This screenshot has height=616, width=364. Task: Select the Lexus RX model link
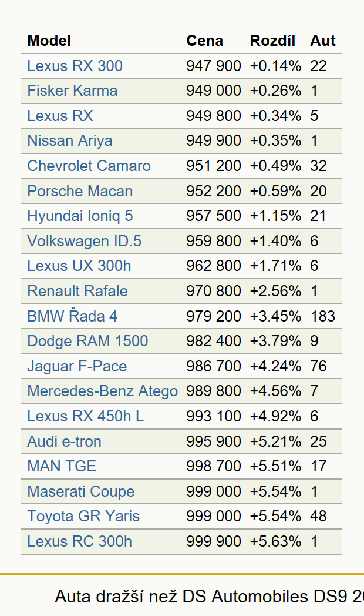[60, 116]
